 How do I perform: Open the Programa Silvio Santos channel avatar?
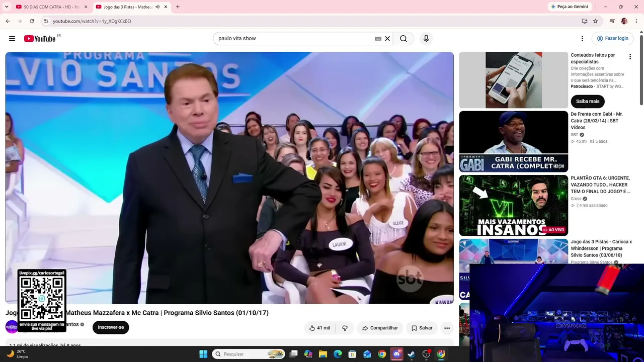tap(12, 327)
